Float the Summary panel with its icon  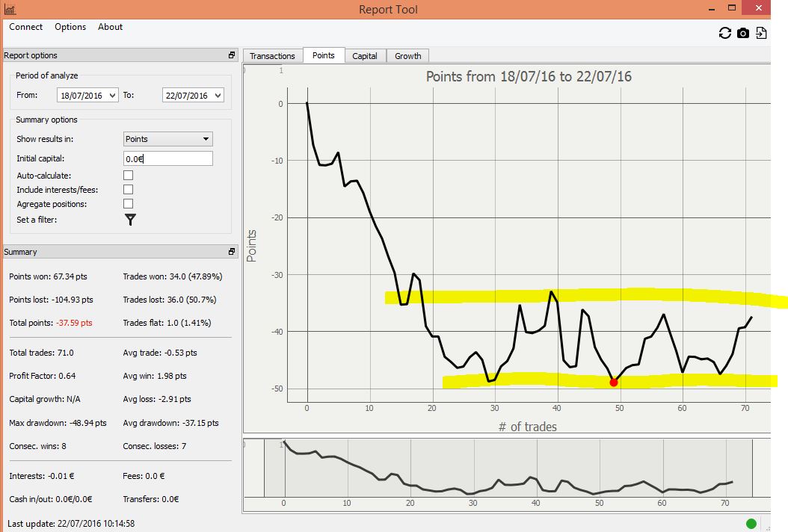point(232,252)
